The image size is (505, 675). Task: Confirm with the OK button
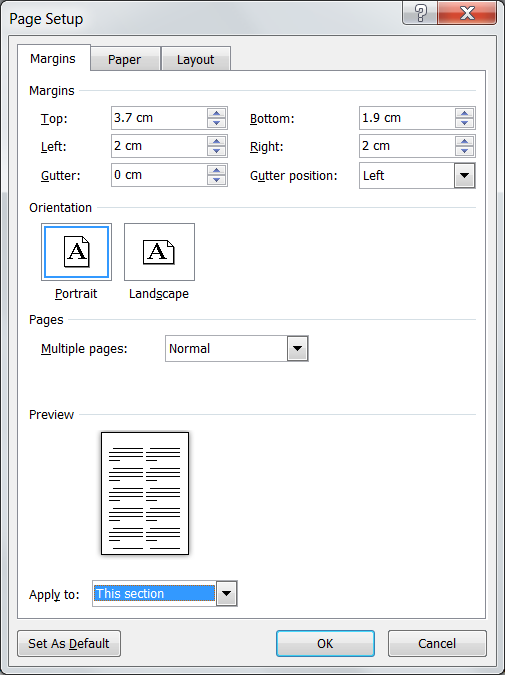click(x=325, y=644)
